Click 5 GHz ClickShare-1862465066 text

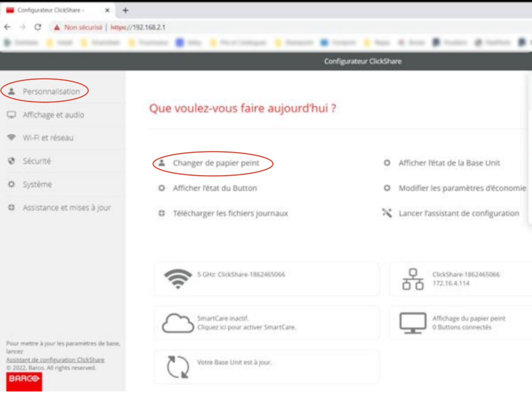pos(241,275)
